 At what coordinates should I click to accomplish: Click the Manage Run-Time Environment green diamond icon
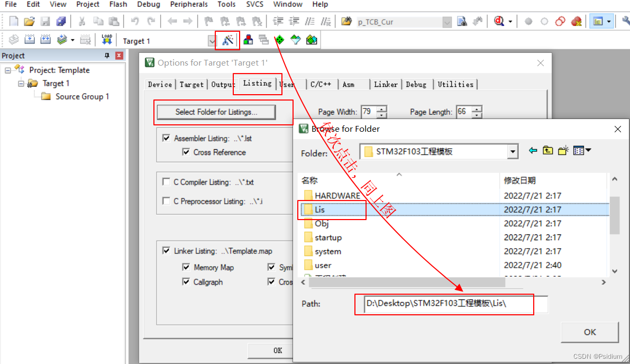(280, 40)
